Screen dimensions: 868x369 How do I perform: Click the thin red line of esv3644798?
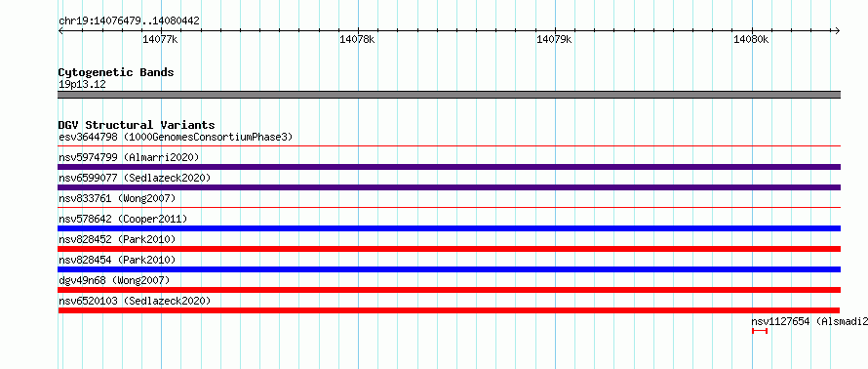click(x=449, y=146)
